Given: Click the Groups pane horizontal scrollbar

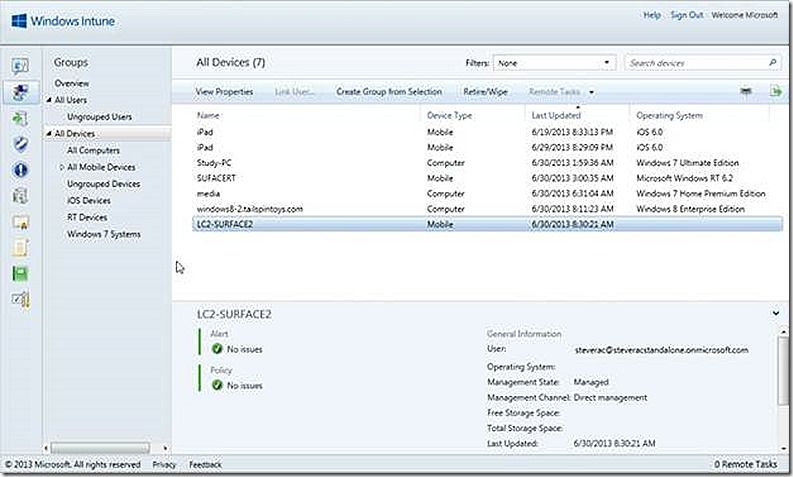Looking at the screenshot, I should coord(100,448).
